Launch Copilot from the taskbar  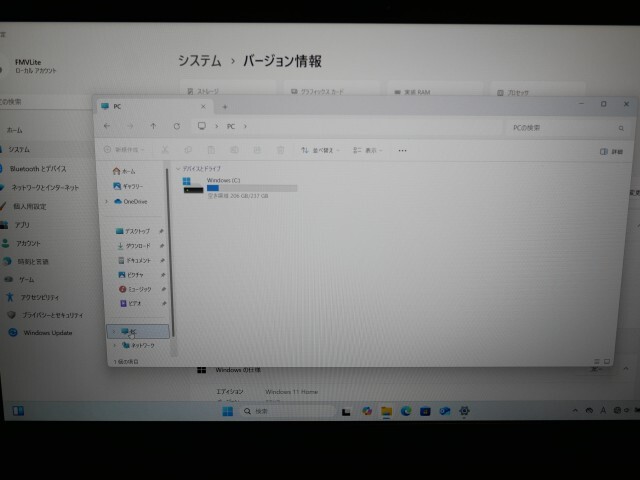(367, 411)
